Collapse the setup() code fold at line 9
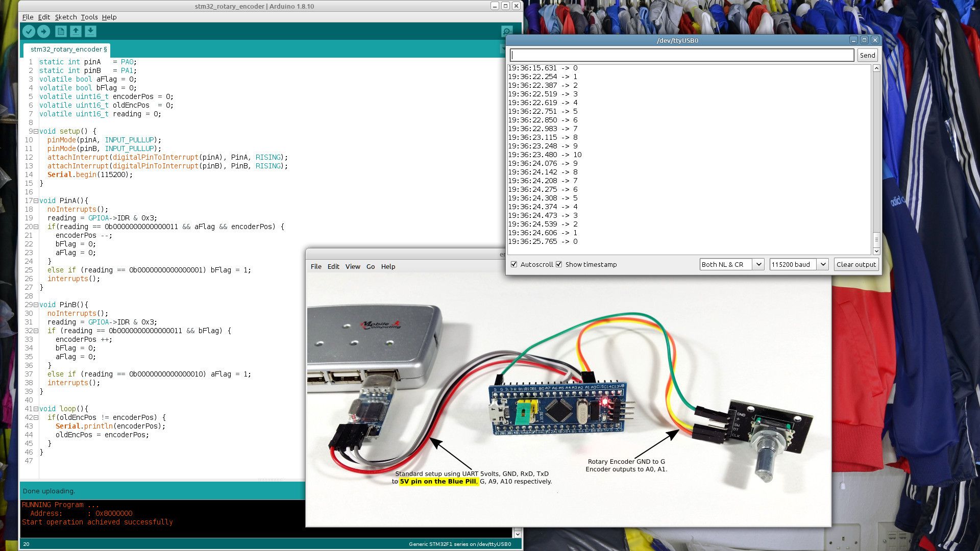Image resolution: width=980 pixels, height=551 pixels. (x=36, y=131)
